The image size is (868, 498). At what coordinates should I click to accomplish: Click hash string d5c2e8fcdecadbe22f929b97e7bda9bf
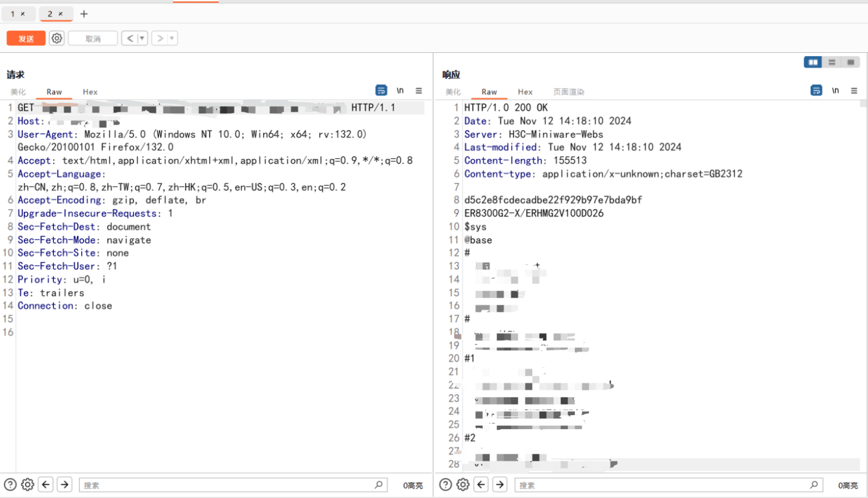553,200
